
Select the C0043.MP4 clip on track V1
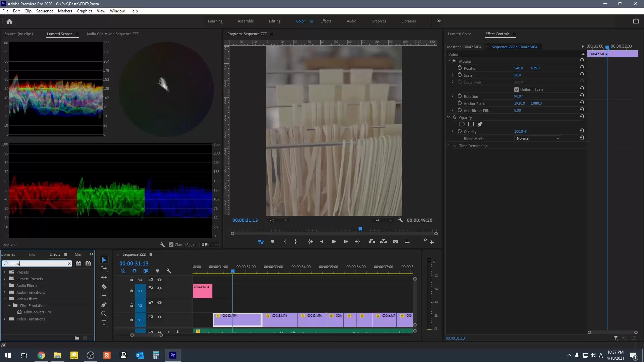point(280,320)
